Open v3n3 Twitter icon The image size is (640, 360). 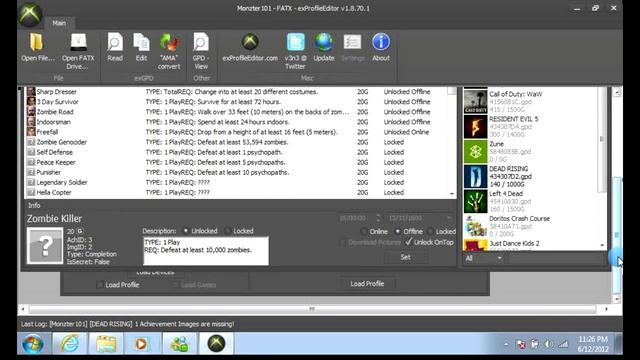pos(295,42)
